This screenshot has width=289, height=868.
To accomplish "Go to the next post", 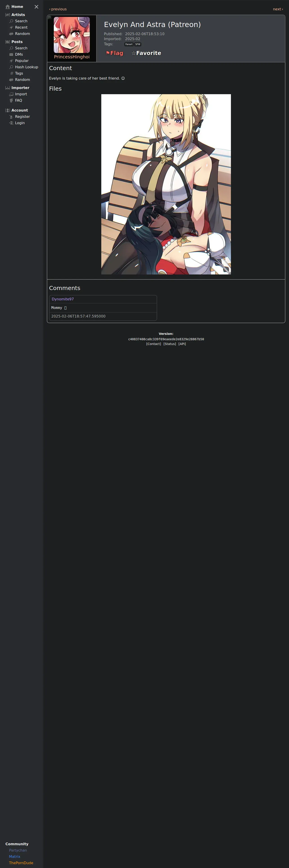I will pyautogui.click(x=278, y=9).
